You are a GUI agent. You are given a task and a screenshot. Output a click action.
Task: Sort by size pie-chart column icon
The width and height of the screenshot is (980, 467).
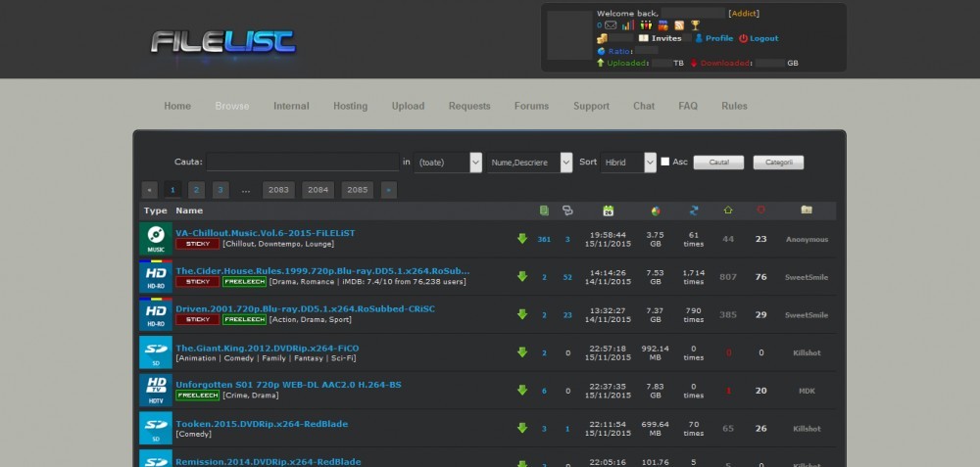[656, 211]
